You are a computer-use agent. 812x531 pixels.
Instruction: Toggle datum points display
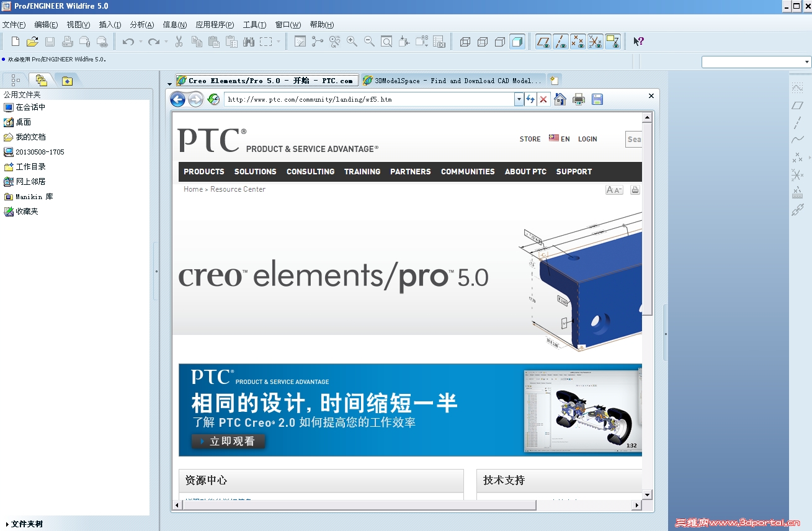(578, 42)
